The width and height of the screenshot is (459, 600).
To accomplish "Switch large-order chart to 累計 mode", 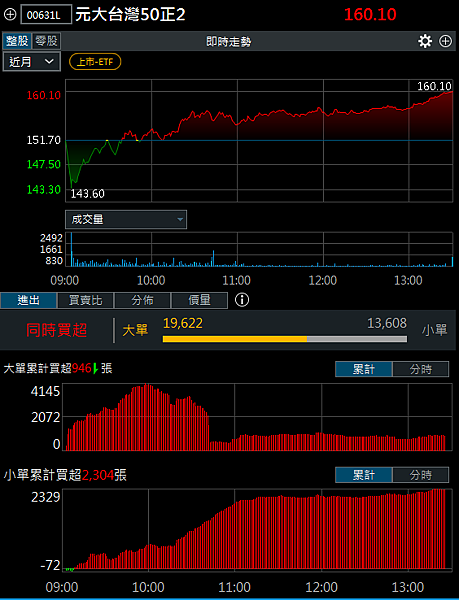I will 364,369.
